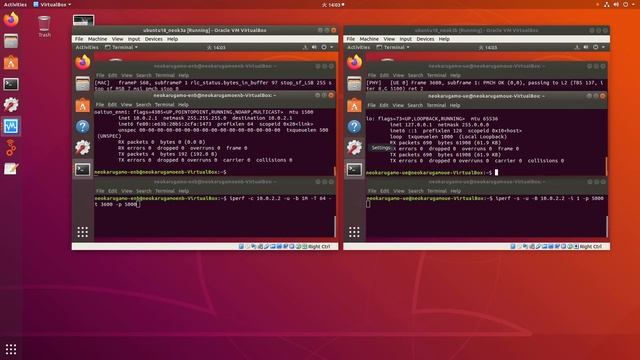This screenshot has width=640, height=360.
Task: Open Ubuntu Software in right VM dock
Action: (x=354, y=105)
